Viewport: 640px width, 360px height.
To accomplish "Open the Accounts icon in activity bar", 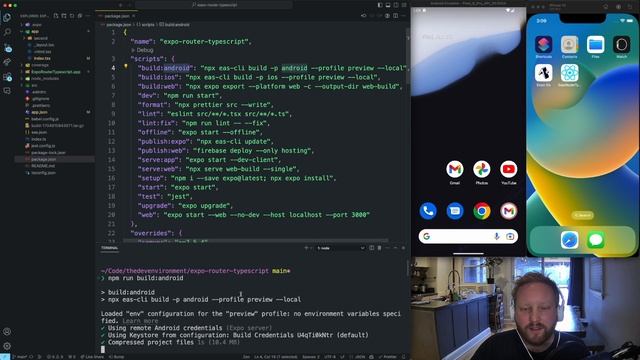I will point(7,332).
